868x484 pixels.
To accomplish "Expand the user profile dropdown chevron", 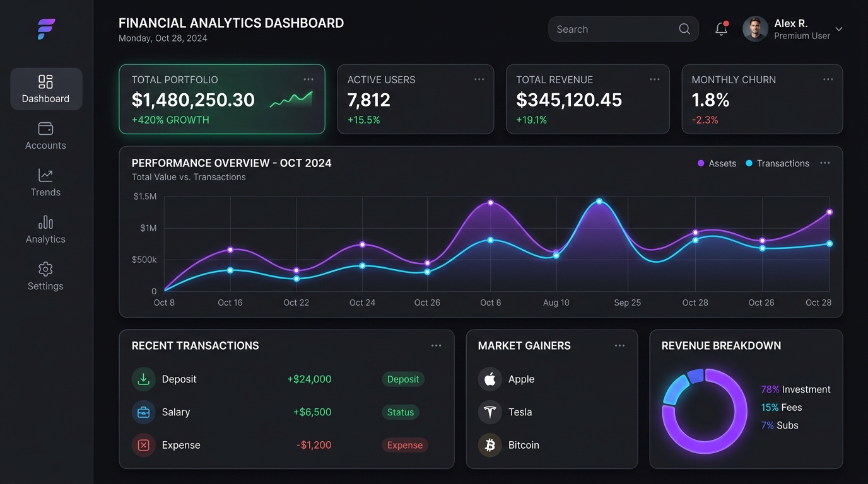I will (x=839, y=29).
